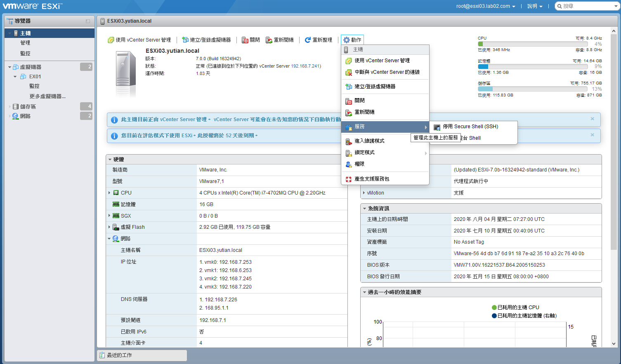This screenshot has width=621, height=364.
Task: Click the 最近的工作 recent tasks button
Action: click(142, 355)
